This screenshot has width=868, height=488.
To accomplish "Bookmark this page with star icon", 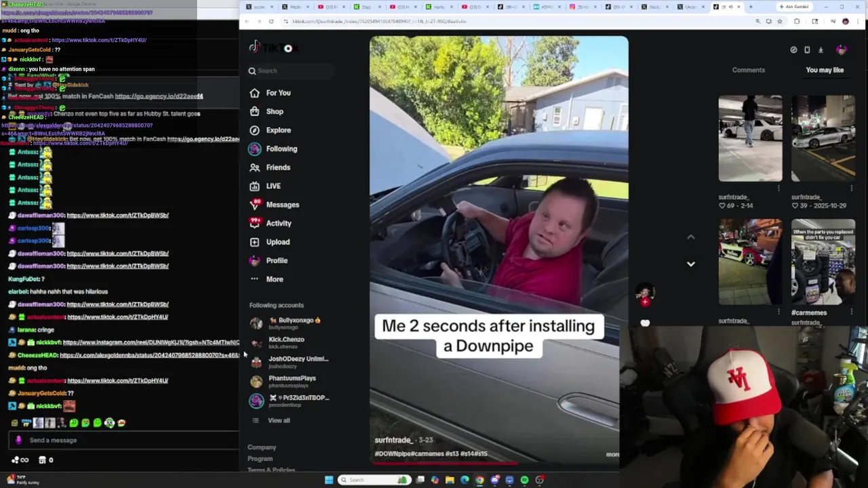I will pos(780,21).
